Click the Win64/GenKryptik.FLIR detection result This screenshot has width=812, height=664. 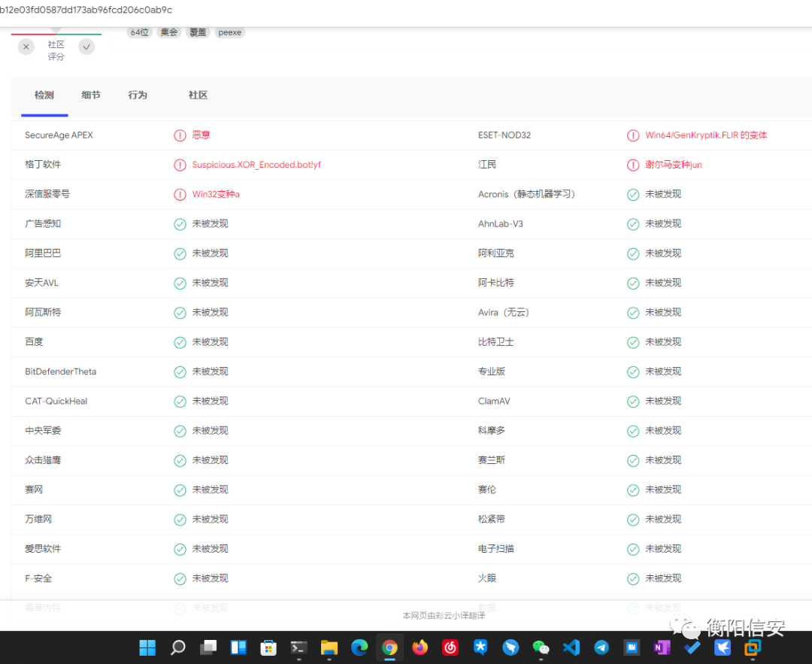tap(706, 135)
